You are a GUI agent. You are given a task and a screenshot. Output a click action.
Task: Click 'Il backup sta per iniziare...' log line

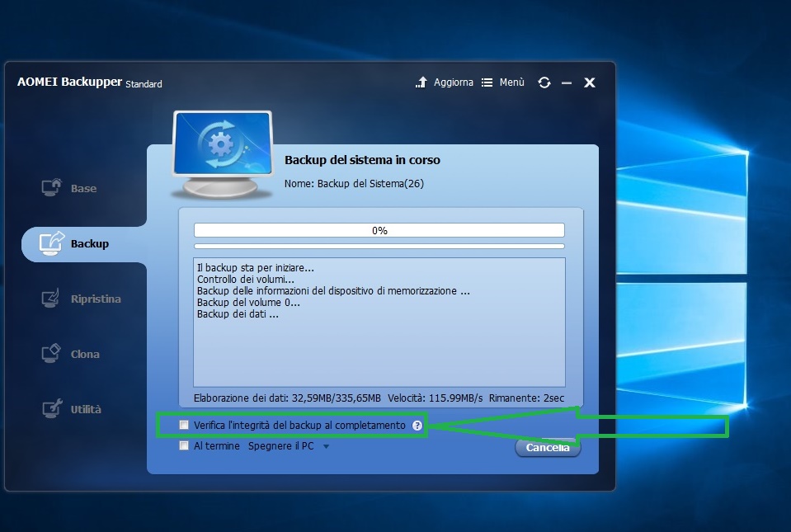(x=255, y=268)
